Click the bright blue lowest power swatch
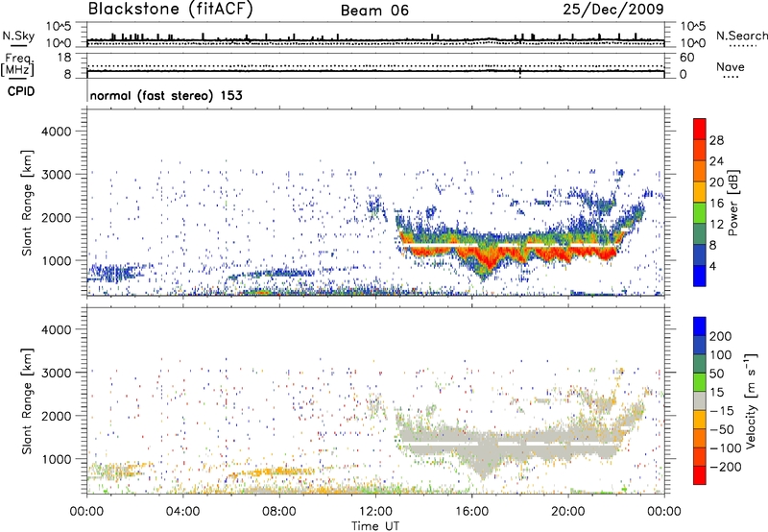768x532 pixels. pyautogui.click(x=700, y=276)
